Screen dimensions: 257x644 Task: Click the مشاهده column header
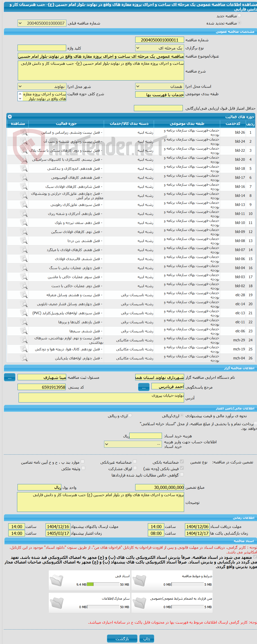click(x=18, y=124)
